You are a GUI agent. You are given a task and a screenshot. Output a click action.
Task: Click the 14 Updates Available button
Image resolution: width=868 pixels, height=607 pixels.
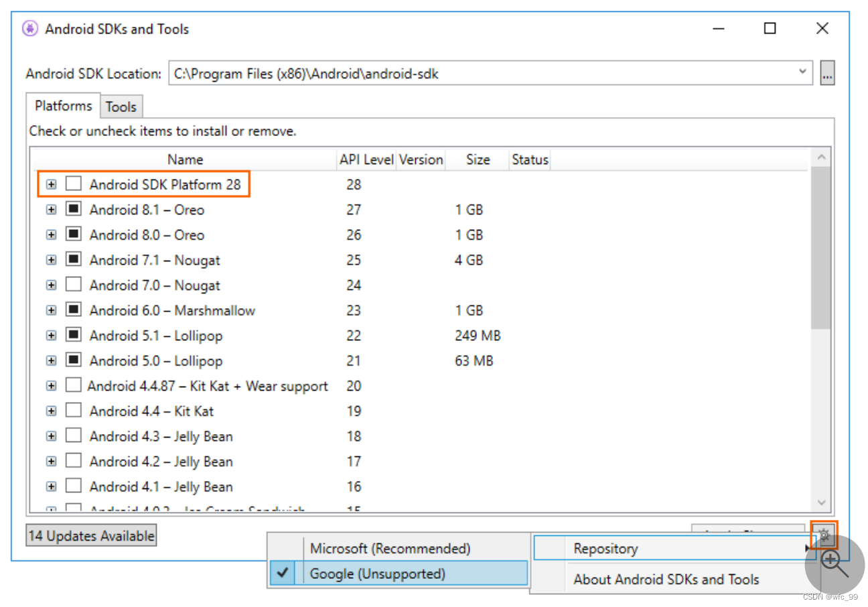90,535
